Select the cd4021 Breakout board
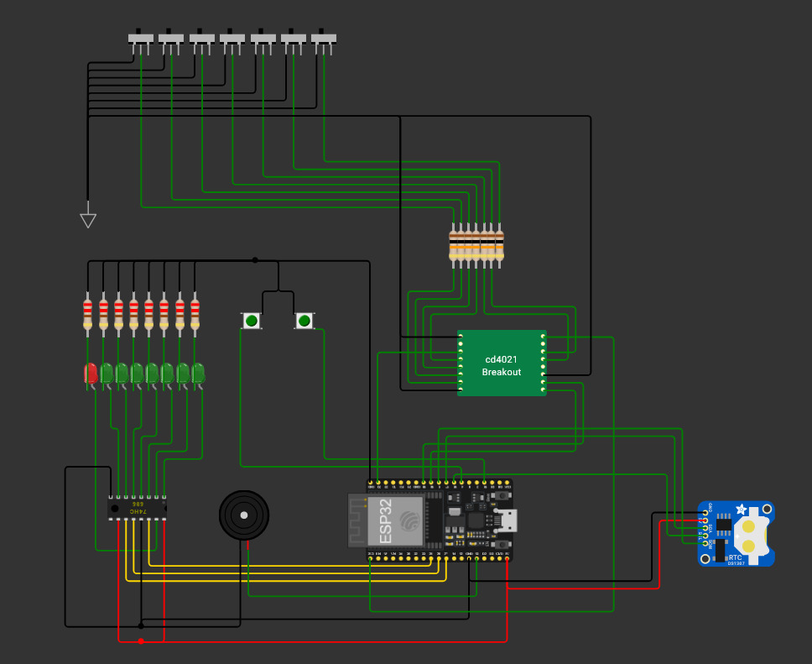The width and height of the screenshot is (812, 664). click(x=502, y=363)
